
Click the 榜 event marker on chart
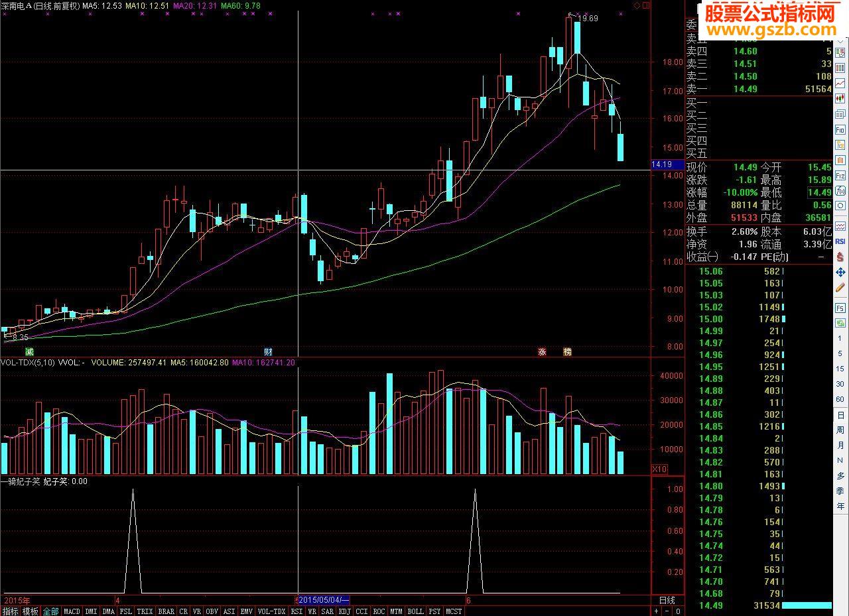(567, 351)
